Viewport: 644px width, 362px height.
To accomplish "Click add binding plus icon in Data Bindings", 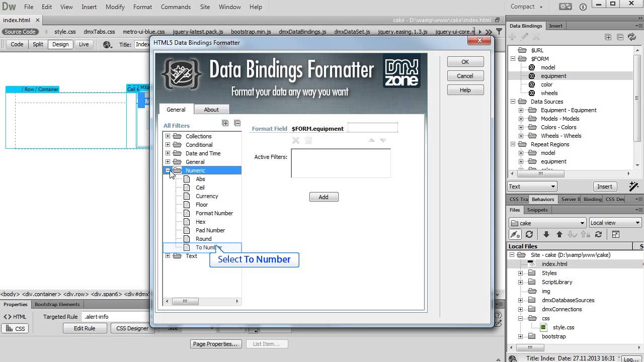I will tap(512, 37).
